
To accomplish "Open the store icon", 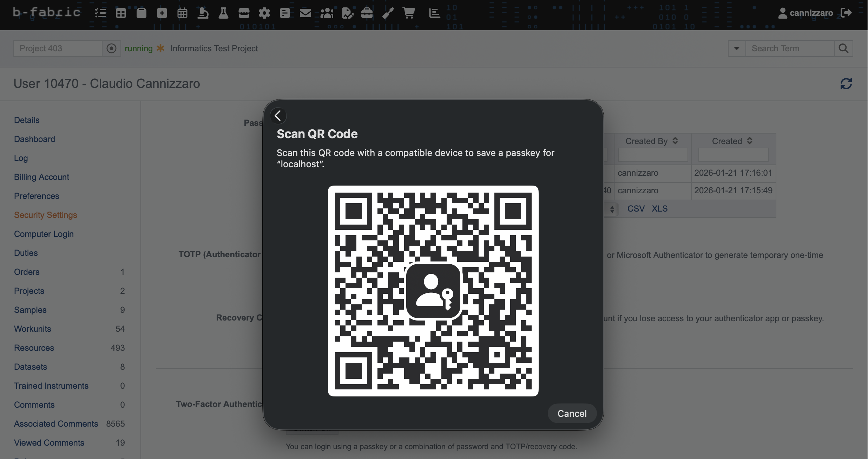I will point(244,13).
